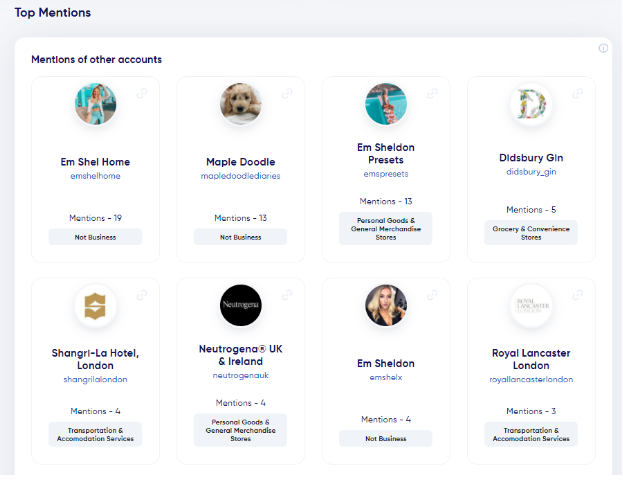Click Didsbury Gin letter D logo
623x481 pixels.
531,104
